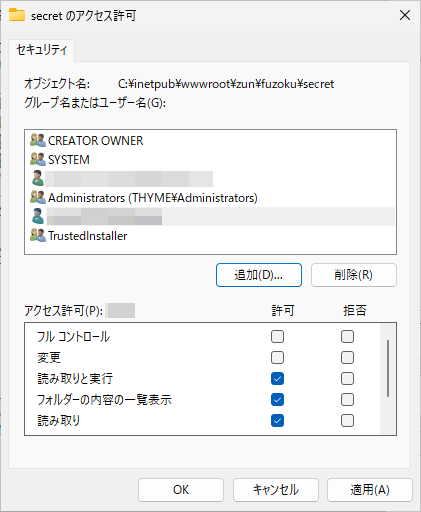This screenshot has width=421, height=512.
Task: Click the 適用(A) button
Action: coord(370,490)
